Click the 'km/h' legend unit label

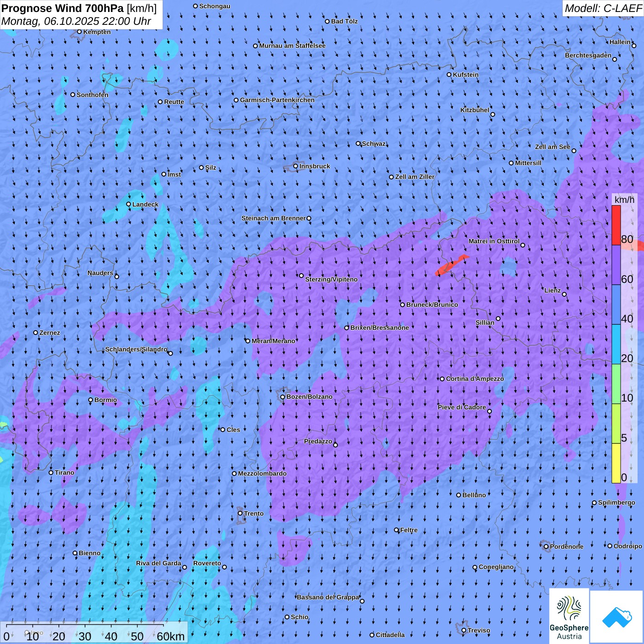pyautogui.click(x=624, y=200)
